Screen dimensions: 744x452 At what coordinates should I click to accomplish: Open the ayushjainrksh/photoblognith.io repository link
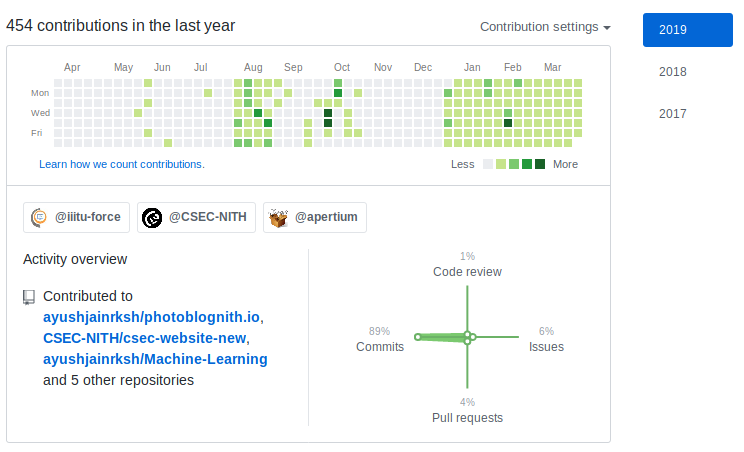tap(153, 317)
